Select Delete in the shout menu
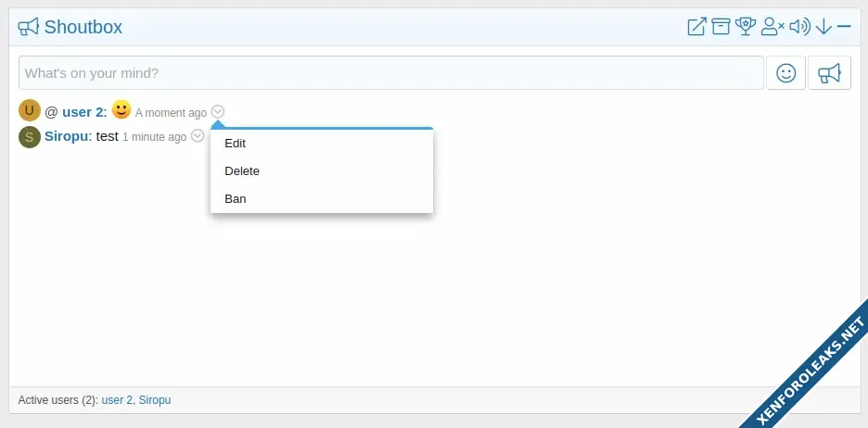868x428 pixels. click(x=242, y=171)
